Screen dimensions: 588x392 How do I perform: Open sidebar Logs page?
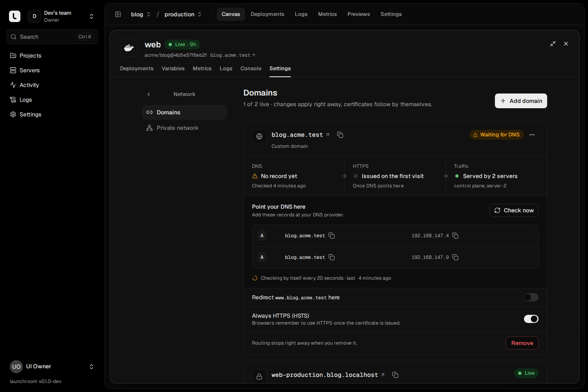coord(52,100)
